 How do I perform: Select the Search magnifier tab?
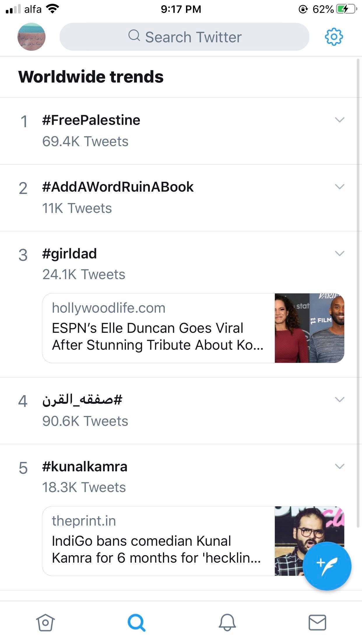coord(136,623)
